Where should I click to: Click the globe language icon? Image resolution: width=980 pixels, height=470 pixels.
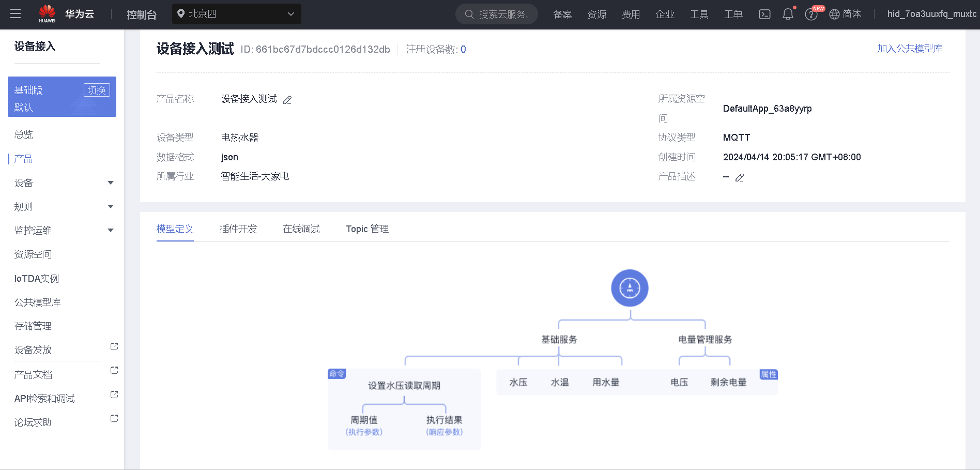834,14
